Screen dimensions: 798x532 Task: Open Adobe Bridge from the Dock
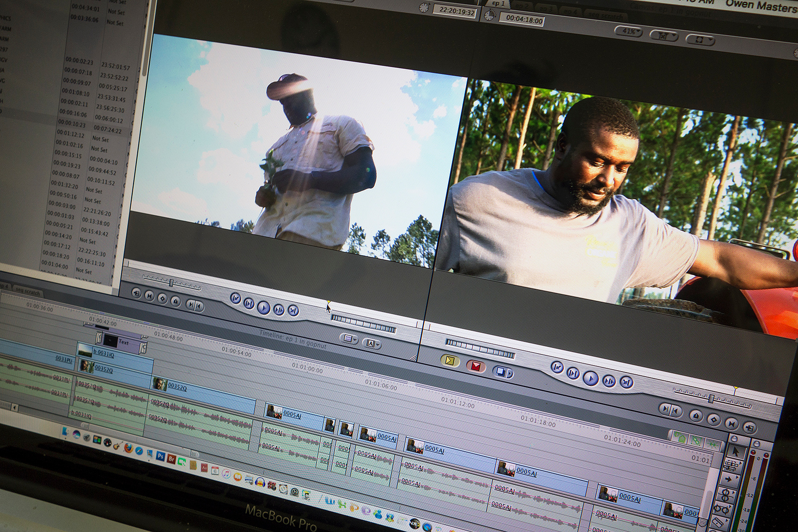click(171, 458)
